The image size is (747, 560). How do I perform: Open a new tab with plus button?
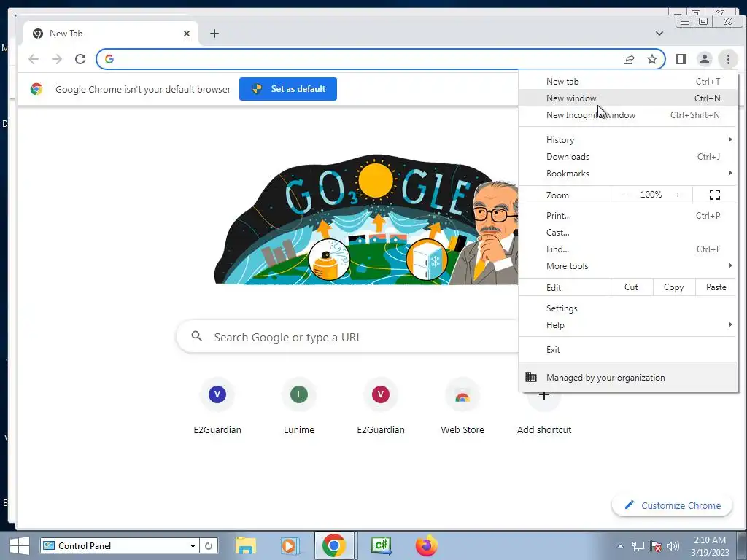[x=214, y=34]
